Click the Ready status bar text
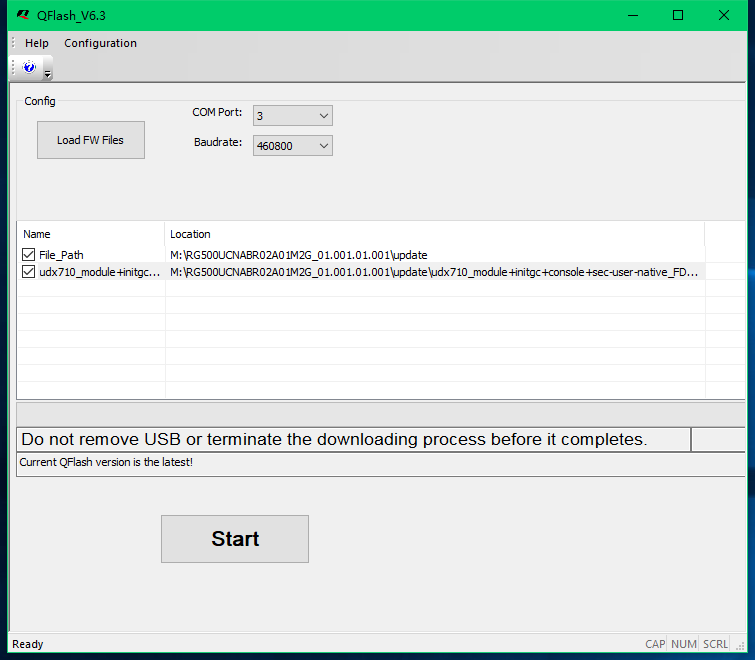The width and height of the screenshot is (755, 660). 27,644
